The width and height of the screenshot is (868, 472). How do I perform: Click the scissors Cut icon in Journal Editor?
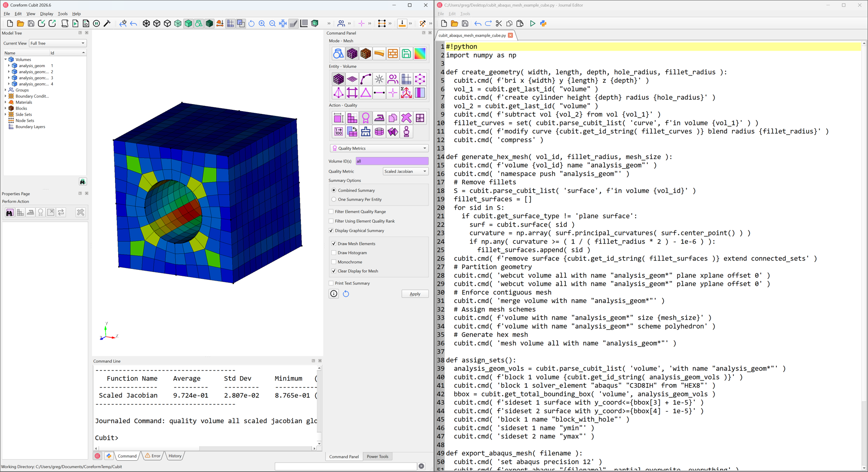[498, 24]
